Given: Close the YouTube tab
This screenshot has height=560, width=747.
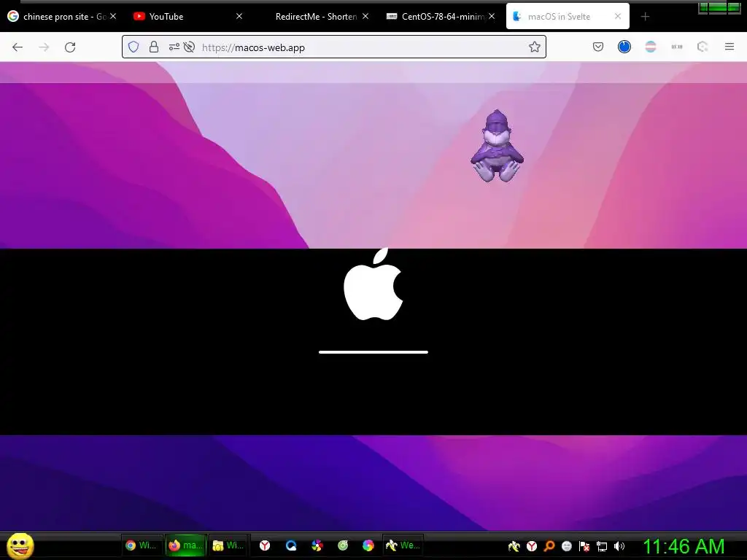Looking at the screenshot, I should coord(239,16).
